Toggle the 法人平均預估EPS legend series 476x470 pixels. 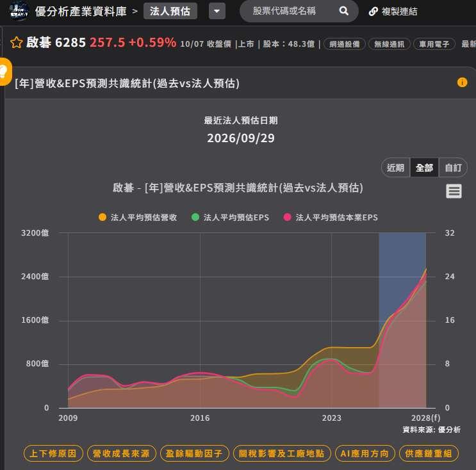(x=230, y=217)
